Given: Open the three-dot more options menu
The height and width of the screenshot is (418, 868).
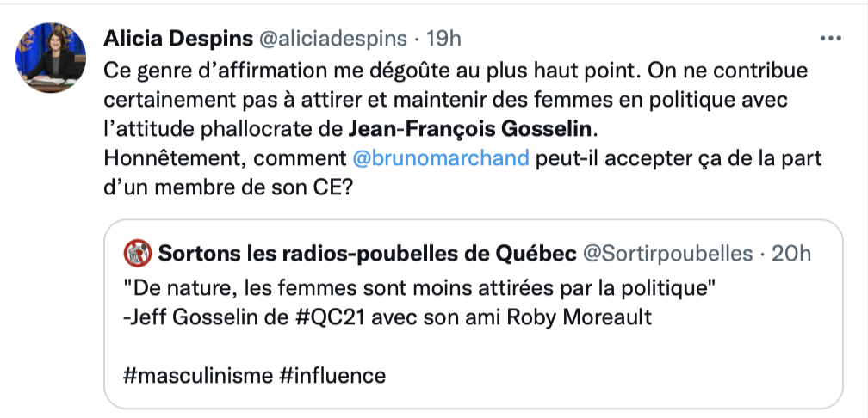Looking at the screenshot, I should pyautogui.click(x=830, y=39).
